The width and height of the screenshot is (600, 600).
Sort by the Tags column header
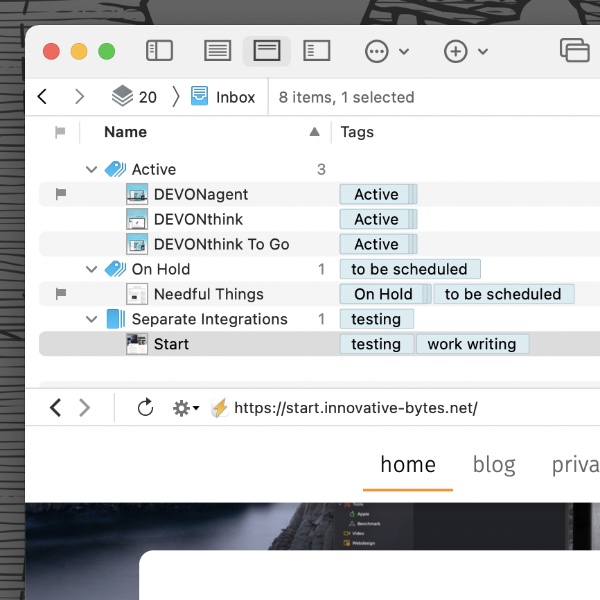(x=357, y=132)
